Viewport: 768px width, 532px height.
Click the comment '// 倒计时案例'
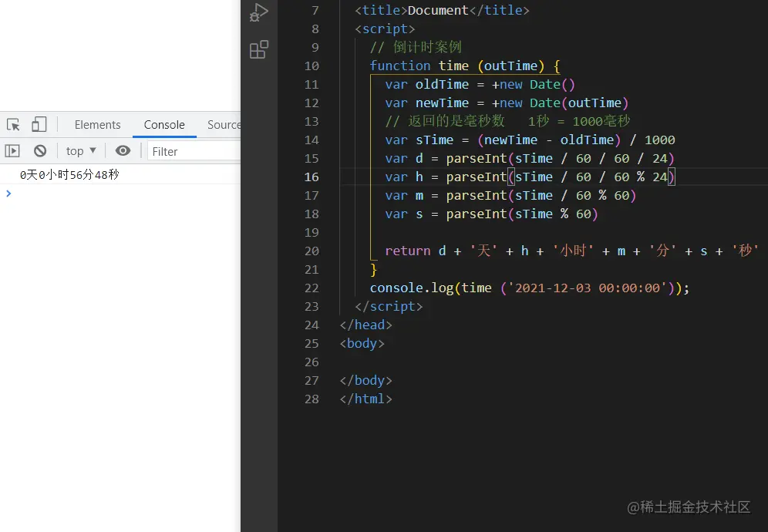[416, 48]
